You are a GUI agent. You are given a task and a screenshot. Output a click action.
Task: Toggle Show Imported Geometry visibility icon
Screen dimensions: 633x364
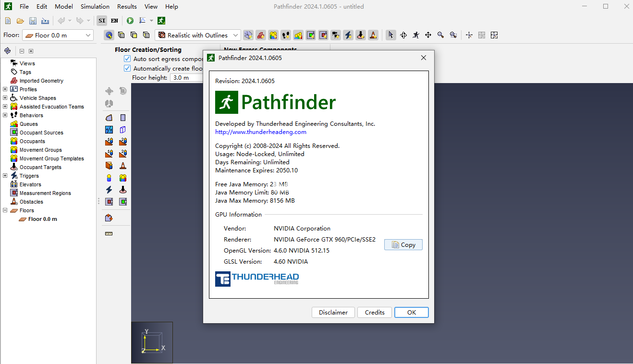pos(260,35)
